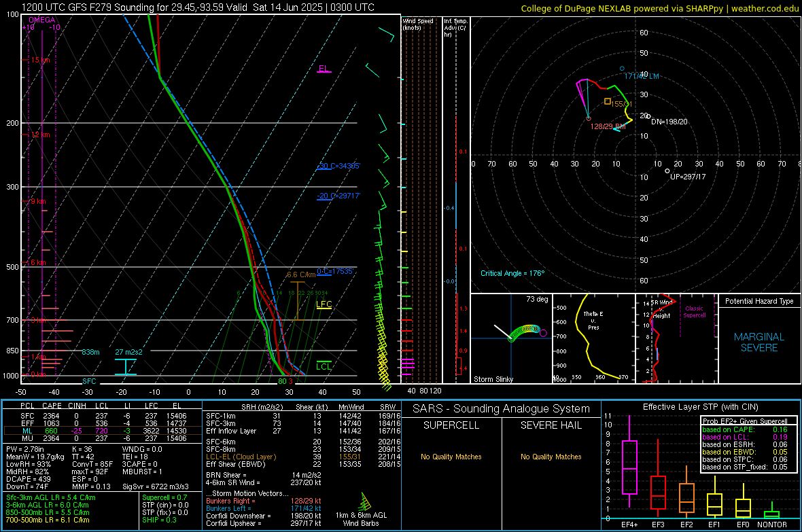Click the PW = 2.78in value
The image size is (802, 532).
pos(27,449)
